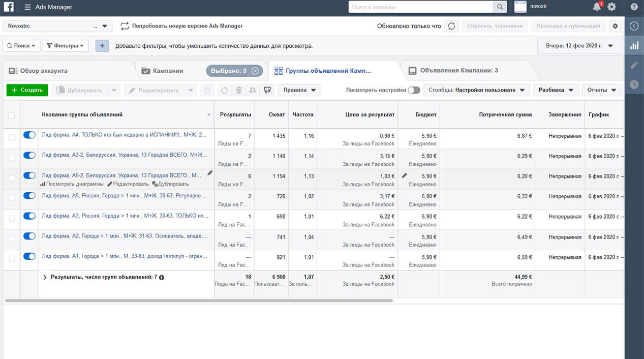
Task: Open the date range Вчера dropdown
Action: pos(579,46)
